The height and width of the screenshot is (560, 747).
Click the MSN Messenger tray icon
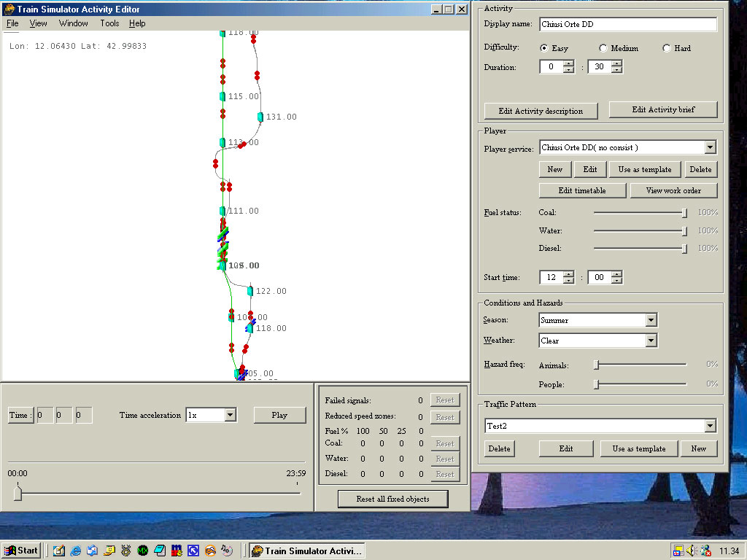click(x=705, y=551)
